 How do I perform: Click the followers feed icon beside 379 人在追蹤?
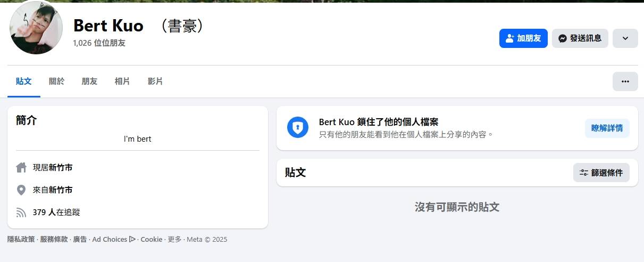[x=21, y=212]
